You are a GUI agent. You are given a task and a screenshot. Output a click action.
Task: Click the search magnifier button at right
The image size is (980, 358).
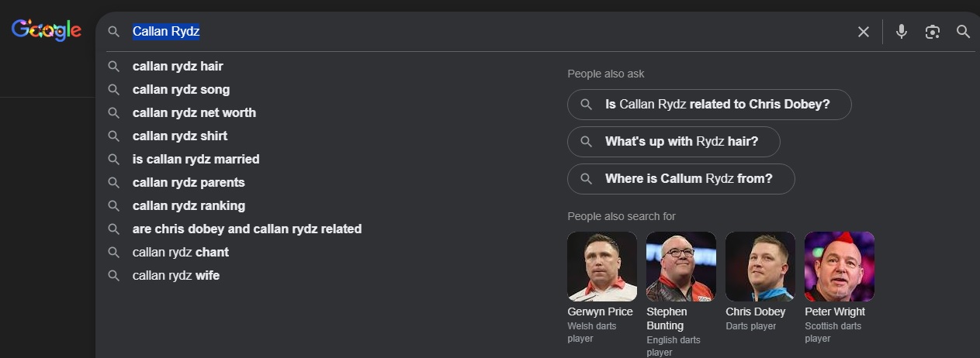pyautogui.click(x=963, y=32)
